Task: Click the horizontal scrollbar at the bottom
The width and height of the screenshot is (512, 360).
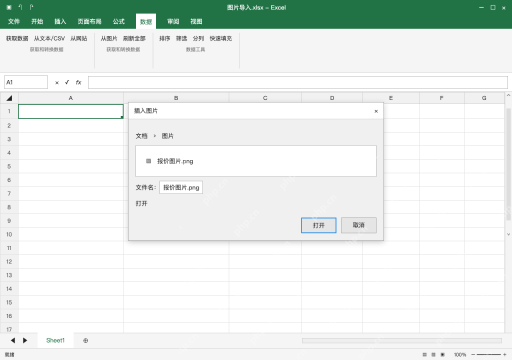Action: click(x=402, y=341)
